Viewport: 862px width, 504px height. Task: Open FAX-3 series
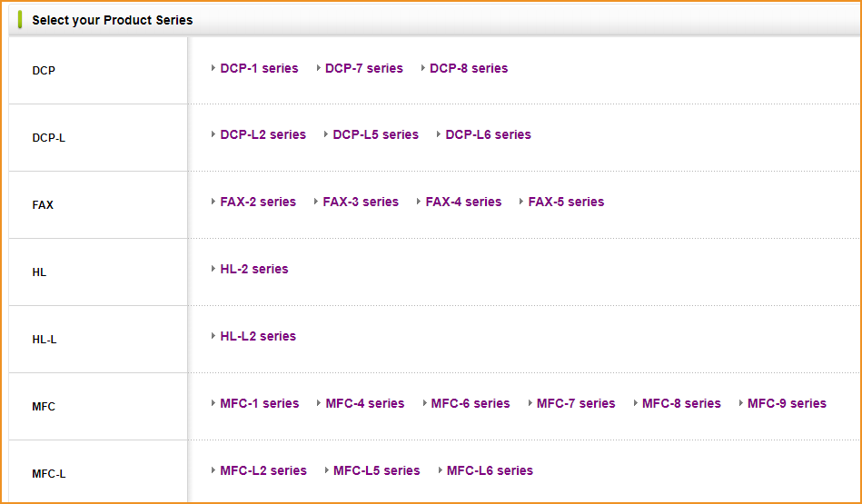[x=361, y=202]
